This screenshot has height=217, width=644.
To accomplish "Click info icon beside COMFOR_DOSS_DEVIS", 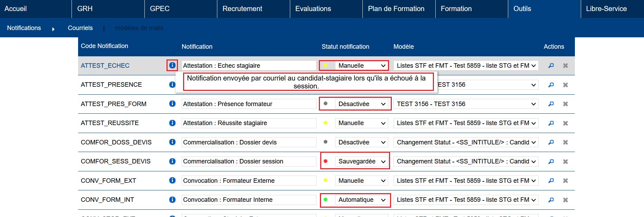I will click(172, 142).
